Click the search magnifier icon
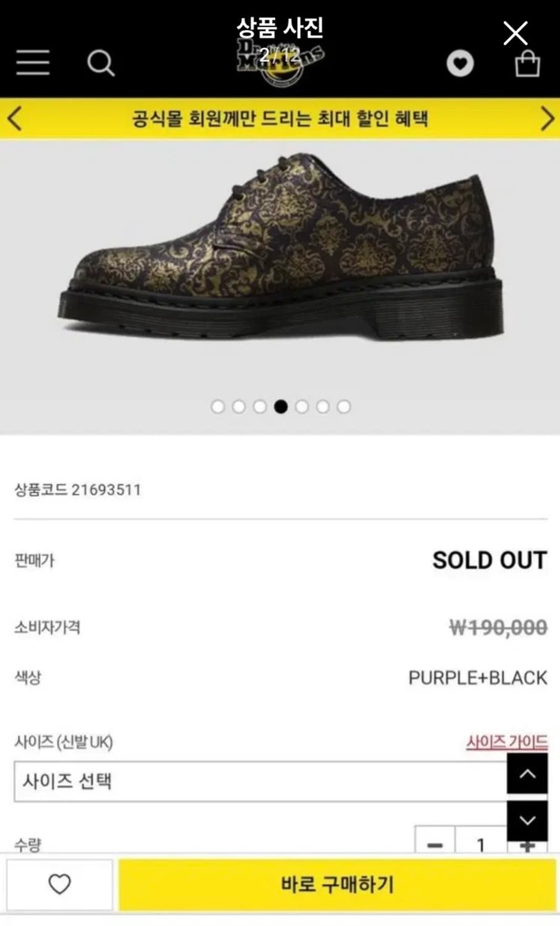 [x=101, y=63]
